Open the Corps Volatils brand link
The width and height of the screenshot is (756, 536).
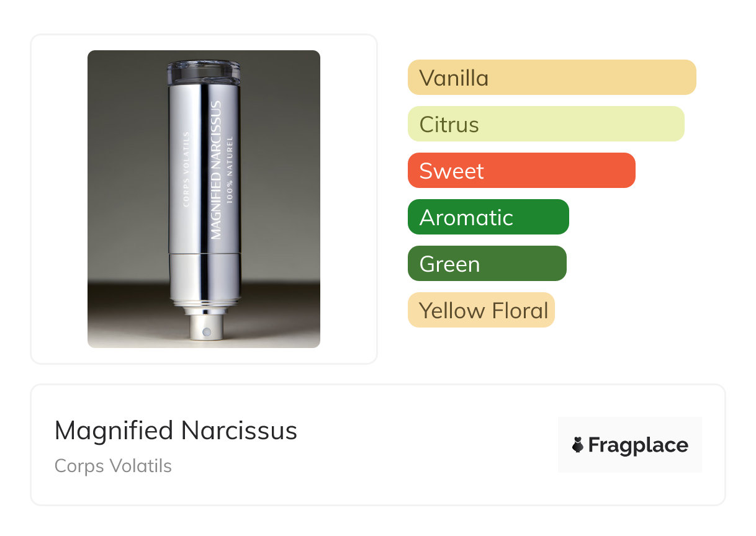point(113,466)
